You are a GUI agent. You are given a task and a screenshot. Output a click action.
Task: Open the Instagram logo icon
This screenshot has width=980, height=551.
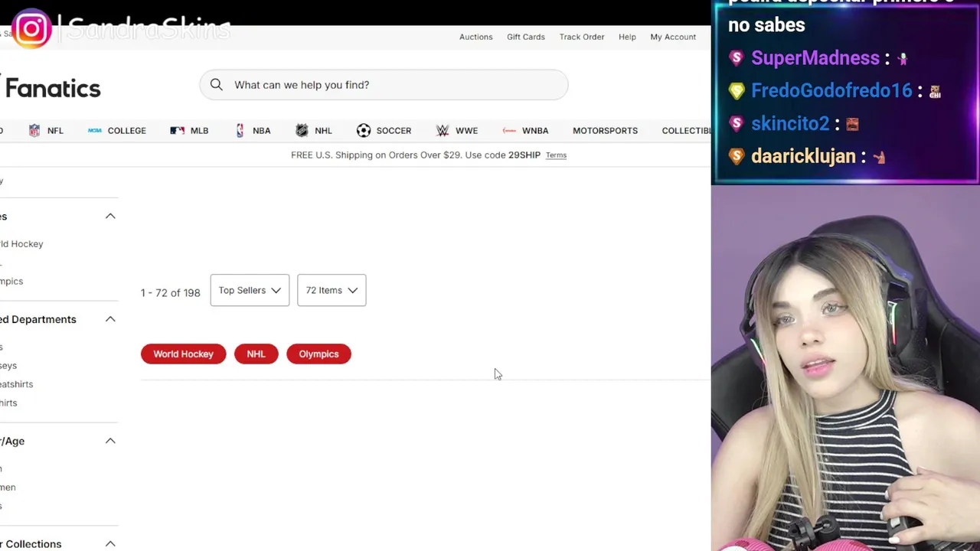click(31, 29)
